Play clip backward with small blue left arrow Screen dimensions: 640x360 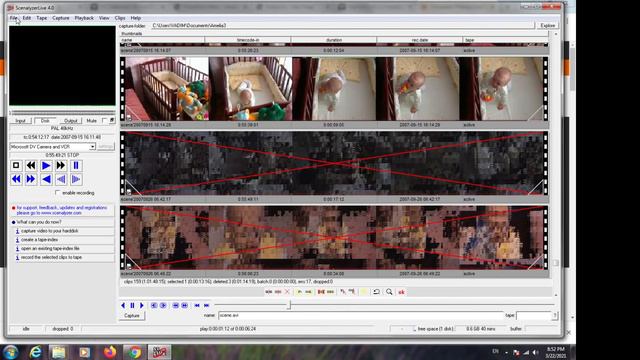pyautogui.click(x=123, y=305)
